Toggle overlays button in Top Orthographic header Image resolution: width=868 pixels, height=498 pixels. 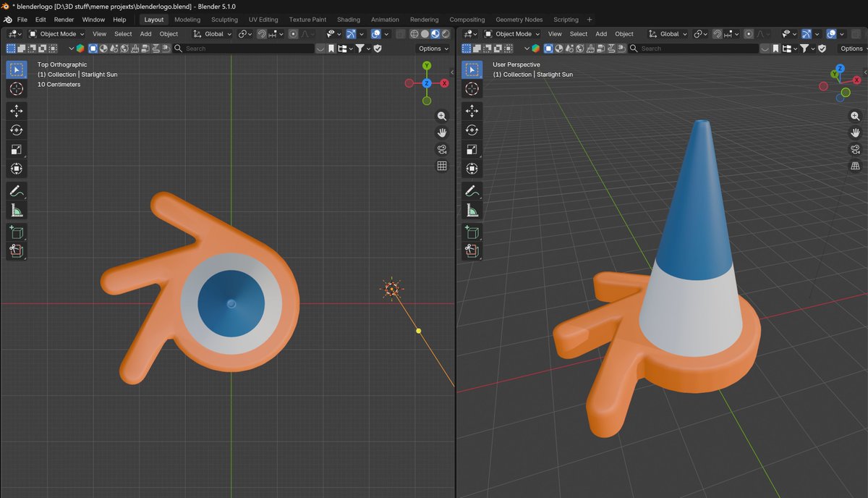(376, 34)
